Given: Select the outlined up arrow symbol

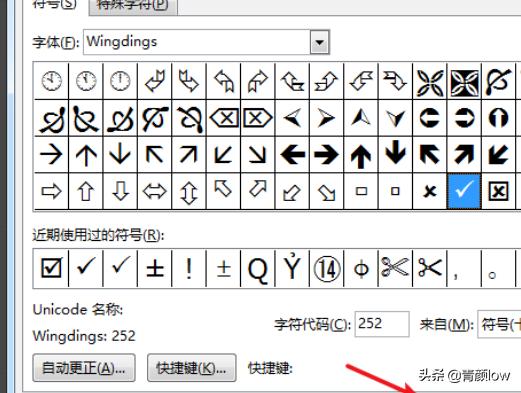Looking at the screenshot, I should [86, 191].
